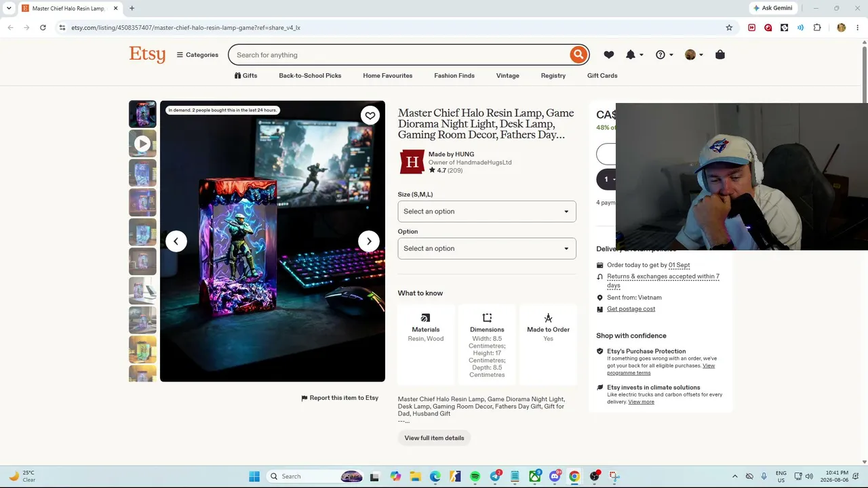Viewport: 868px width, 488px height.
Task: Click the Etsy search field
Action: 400,55
